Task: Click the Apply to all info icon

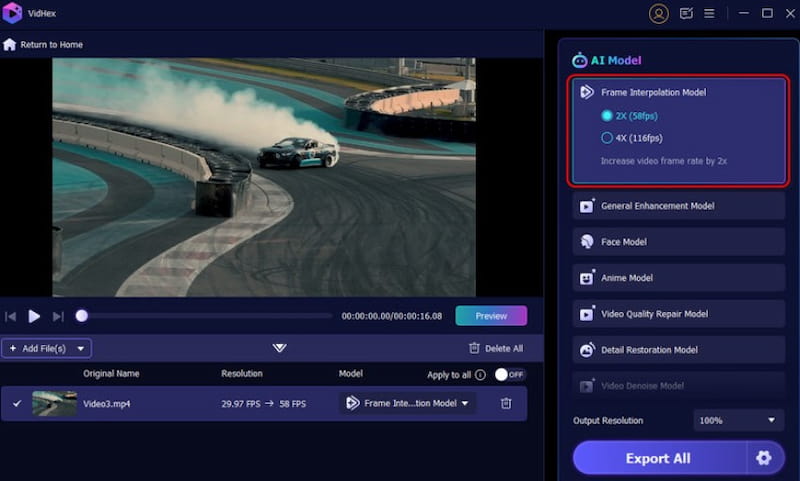Action: 480,375
